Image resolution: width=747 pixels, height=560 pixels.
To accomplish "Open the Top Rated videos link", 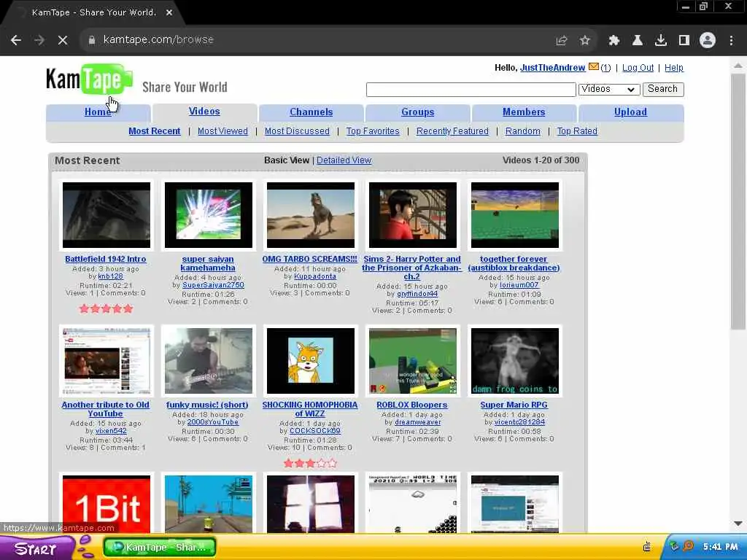I will (577, 131).
